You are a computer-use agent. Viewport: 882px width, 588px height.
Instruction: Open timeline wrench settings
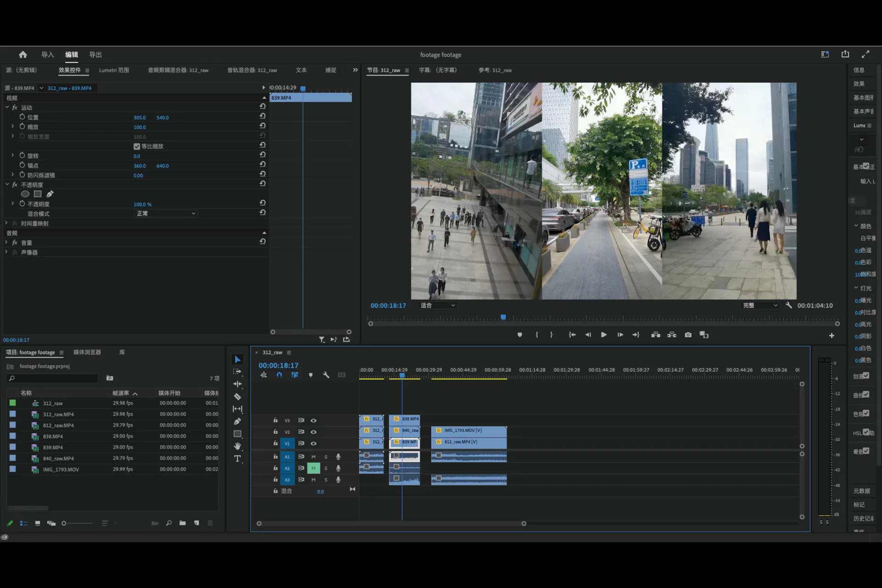tap(326, 375)
